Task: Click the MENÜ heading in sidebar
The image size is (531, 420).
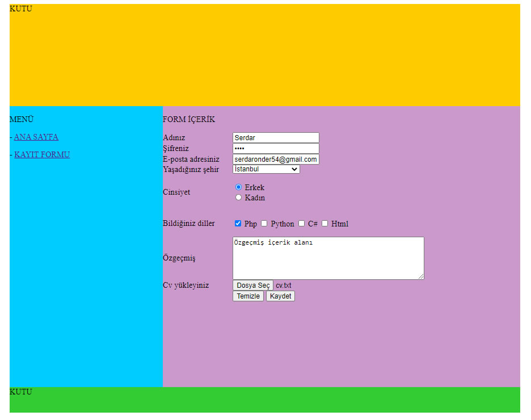Action: (x=22, y=119)
